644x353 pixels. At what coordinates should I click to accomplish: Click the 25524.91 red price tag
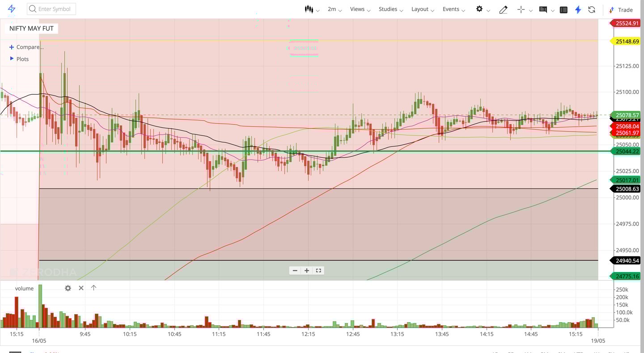click(x=626, y=23)
